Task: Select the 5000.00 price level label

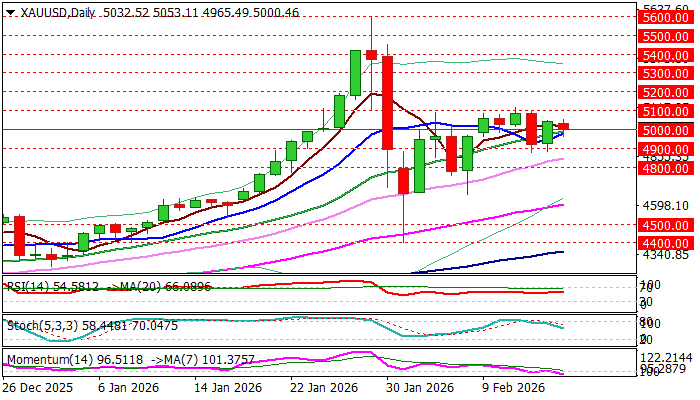Action: [x=668, y=130]
